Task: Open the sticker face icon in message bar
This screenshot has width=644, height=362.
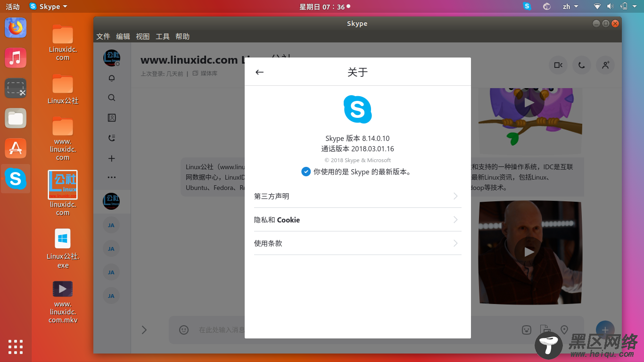Action: tap(527, 330)
